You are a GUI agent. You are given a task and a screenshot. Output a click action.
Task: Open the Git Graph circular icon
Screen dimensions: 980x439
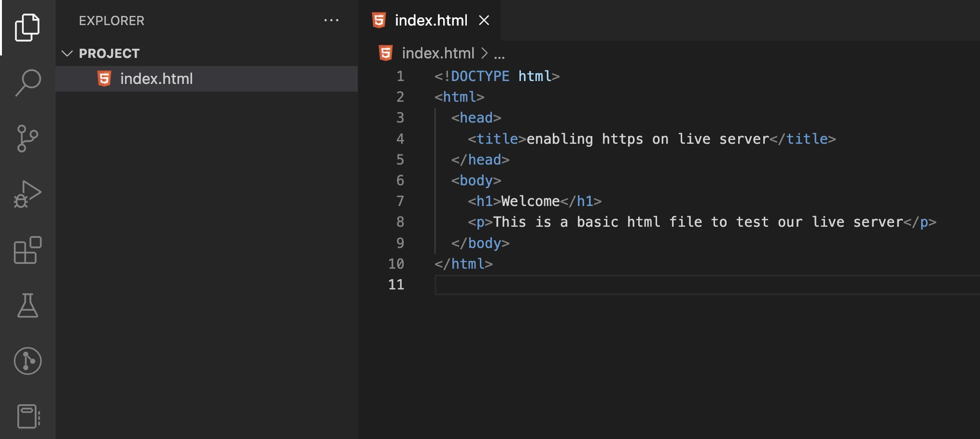(28, 361)
